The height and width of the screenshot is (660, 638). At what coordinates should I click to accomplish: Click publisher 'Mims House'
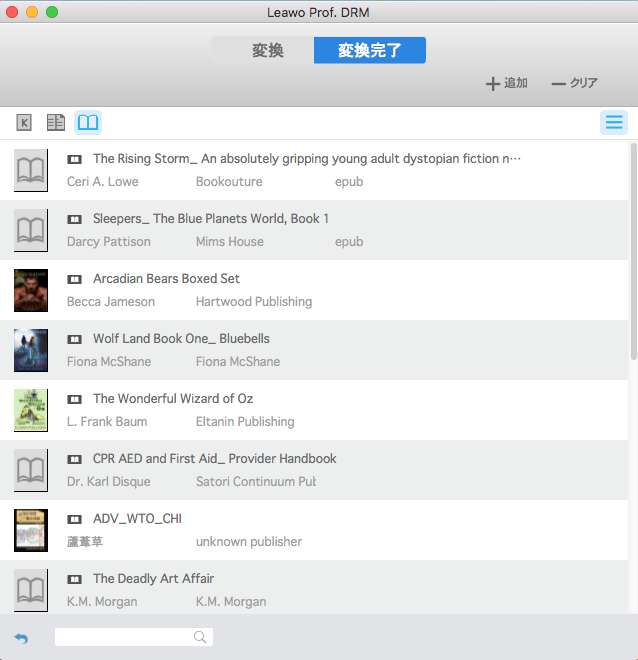pos(230,242)
